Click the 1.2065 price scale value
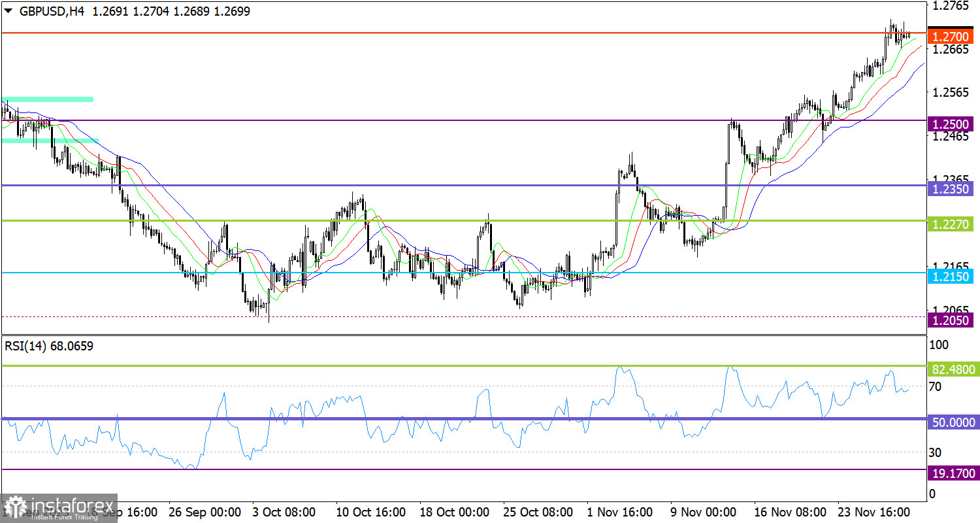 950,309
